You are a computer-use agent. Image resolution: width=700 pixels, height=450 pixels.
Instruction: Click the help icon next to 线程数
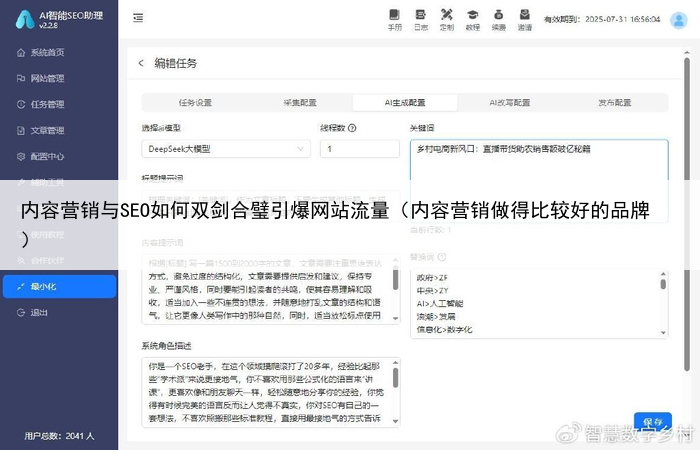point(352,128)
